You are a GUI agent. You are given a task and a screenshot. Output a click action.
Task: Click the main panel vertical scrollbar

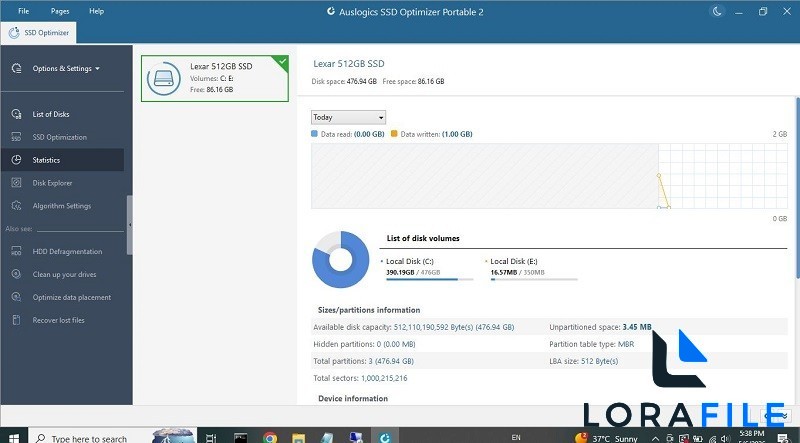797,188
